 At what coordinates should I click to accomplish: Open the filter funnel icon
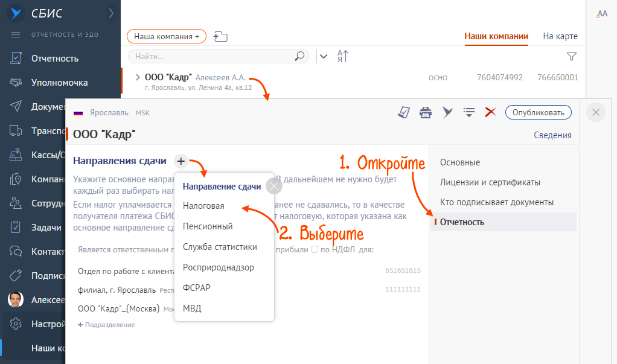pos(571,56)
